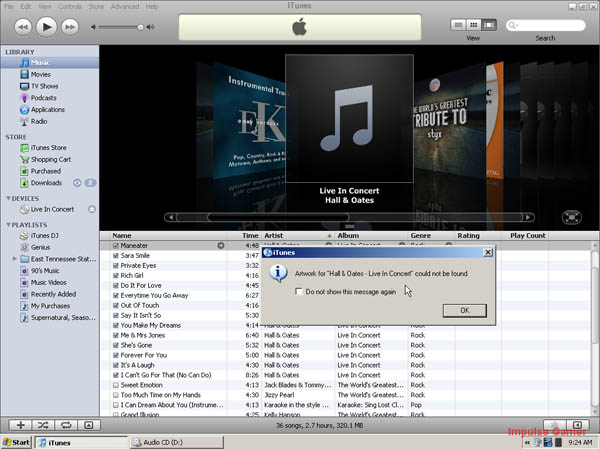Screen dimensions: 600x450
Task: Click the volume slider knob
Action: coord(140,27)
